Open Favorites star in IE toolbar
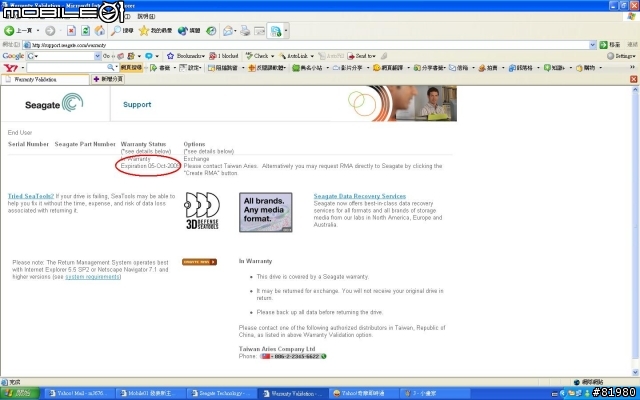The height and width of the screenshot is (400, 640). point(155,31)
